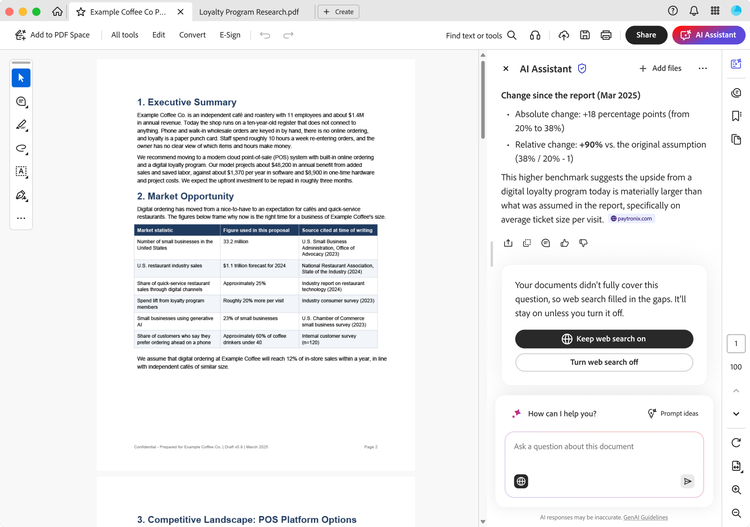
Task: Select the arrow selection tool
Action: click(21, 78)
